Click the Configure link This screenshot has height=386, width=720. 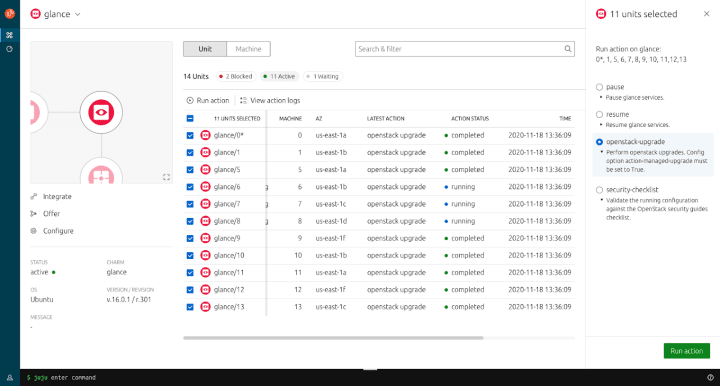click(58, 231)
